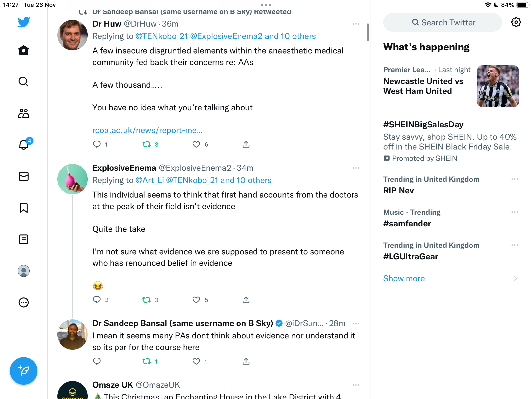The width and height of the screenshot is (532, 399).
Task: Open the Communities icon in the sidebar
Action: click(x=24, y=113)
